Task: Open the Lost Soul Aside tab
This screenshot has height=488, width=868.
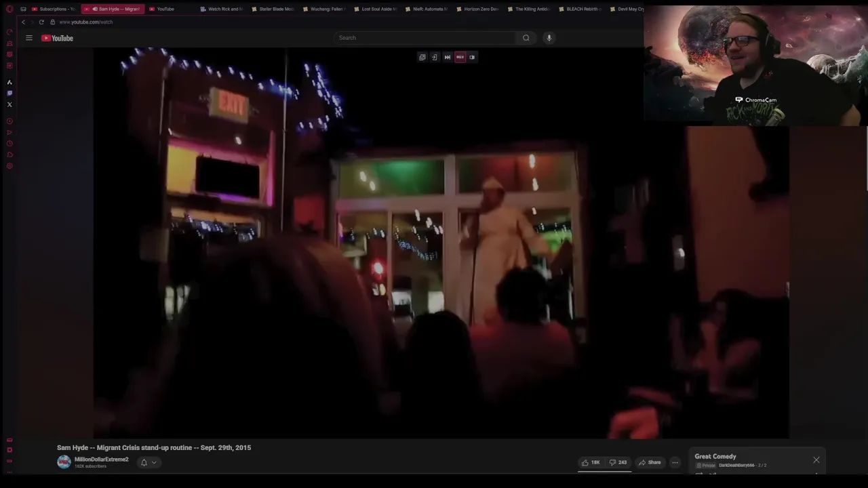Action: pos(376,9)
